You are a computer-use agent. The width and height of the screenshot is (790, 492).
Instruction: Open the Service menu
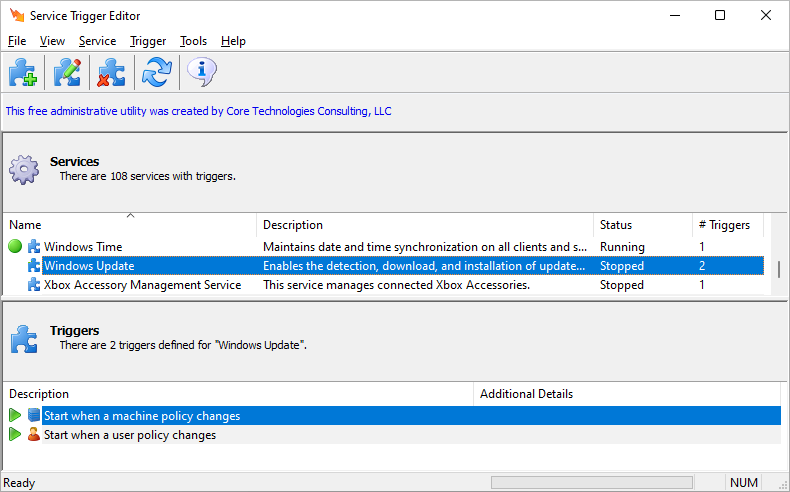[x=97, y=41]
